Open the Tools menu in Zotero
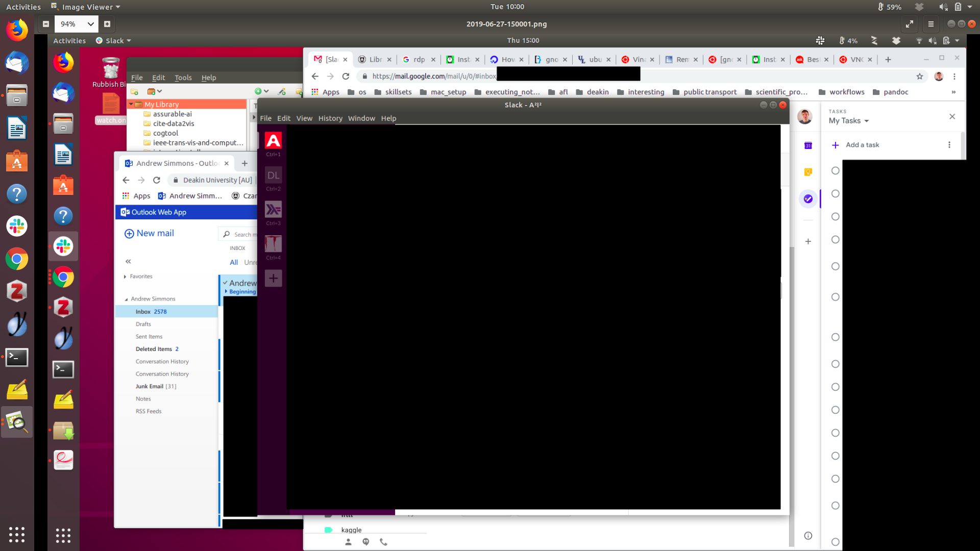 click(183, 78)
